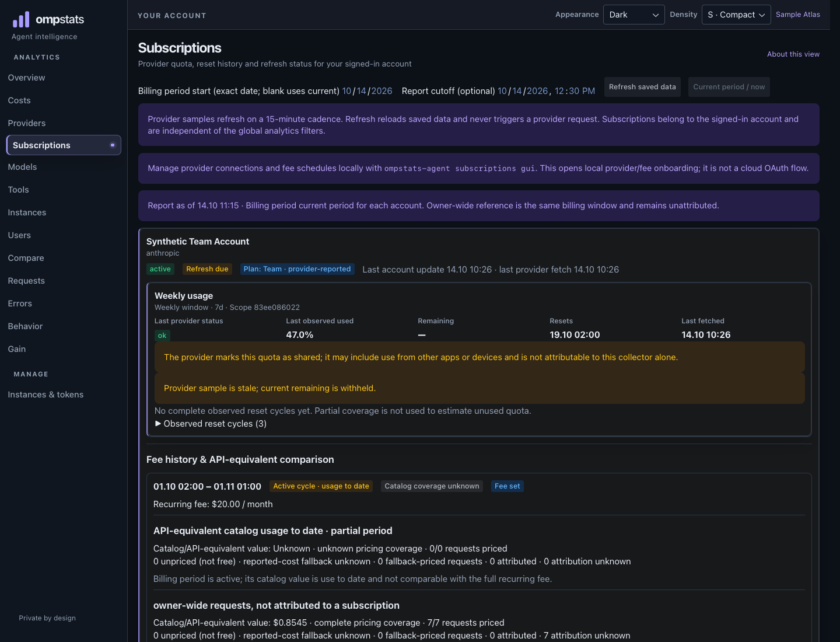
Task: Click the ok provider status badge
Action: point(162,336)
